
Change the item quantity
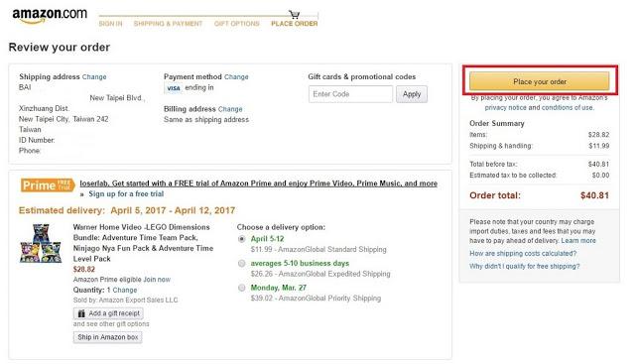(x=125, y=291)
